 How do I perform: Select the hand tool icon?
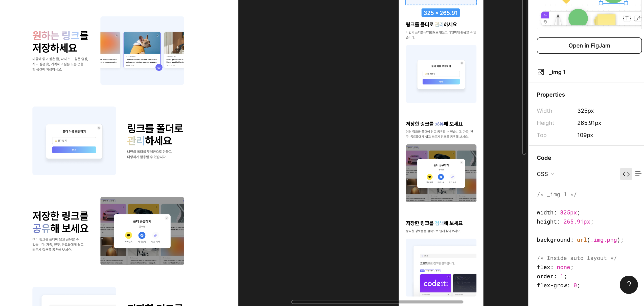click(x=545, y=22)
